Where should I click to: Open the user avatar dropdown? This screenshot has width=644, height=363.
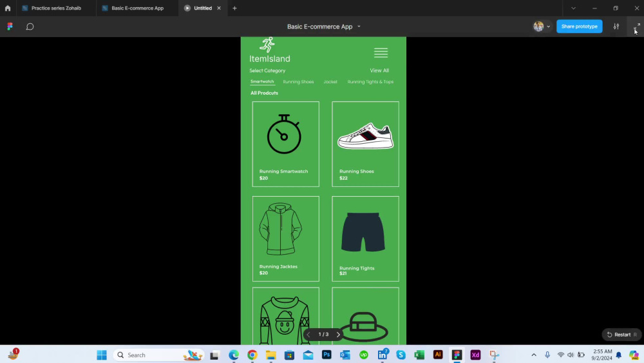click(x=542, y=26)
